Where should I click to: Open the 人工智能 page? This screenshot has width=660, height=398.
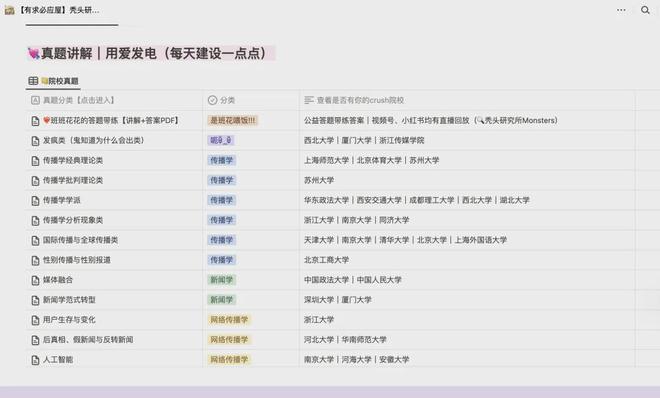58,360
